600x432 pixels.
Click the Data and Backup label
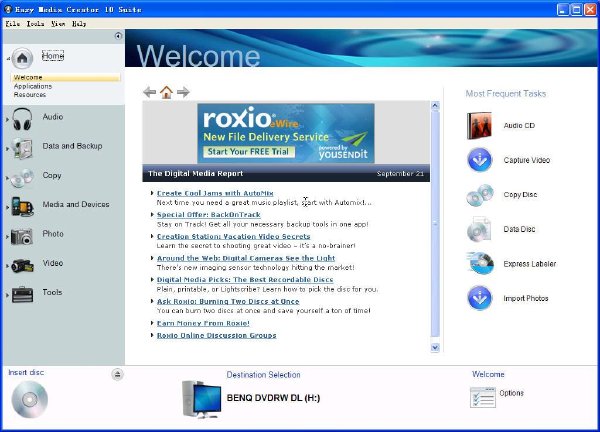[72, 146]
